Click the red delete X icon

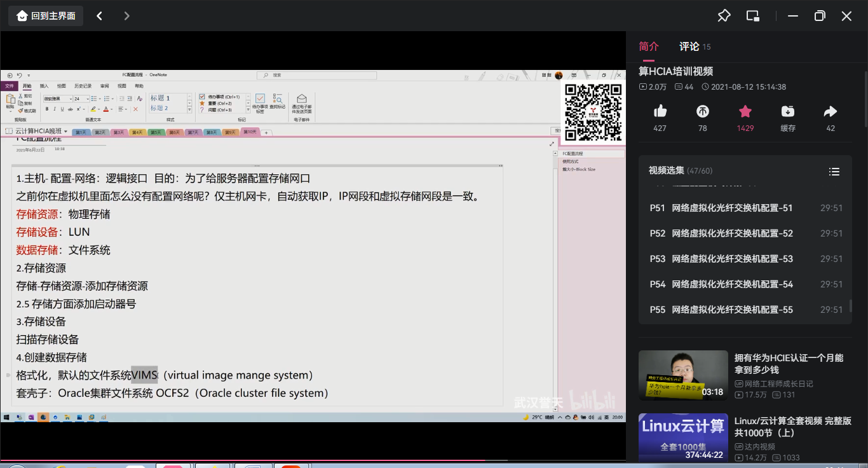(x=135, y=109)
